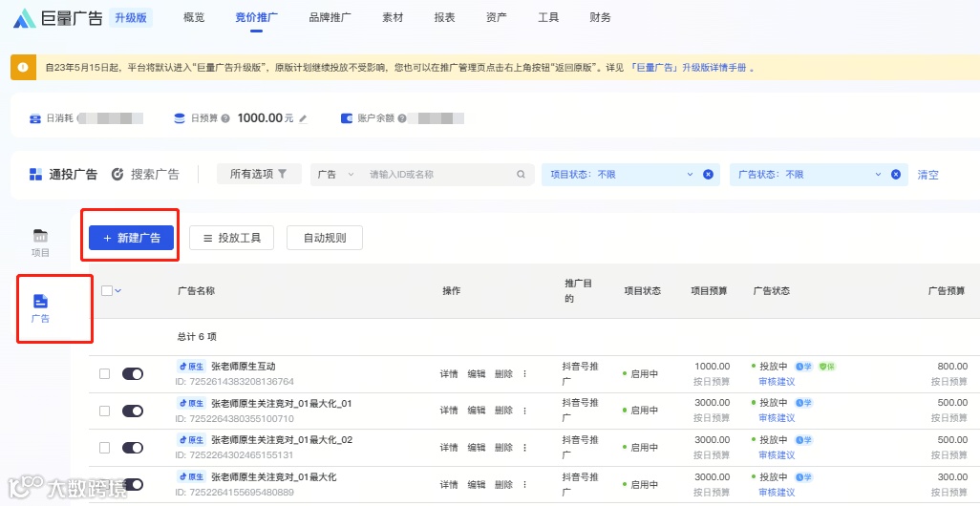
Task: Open 品牌推广 tab
Action: [x=330, y=17]
